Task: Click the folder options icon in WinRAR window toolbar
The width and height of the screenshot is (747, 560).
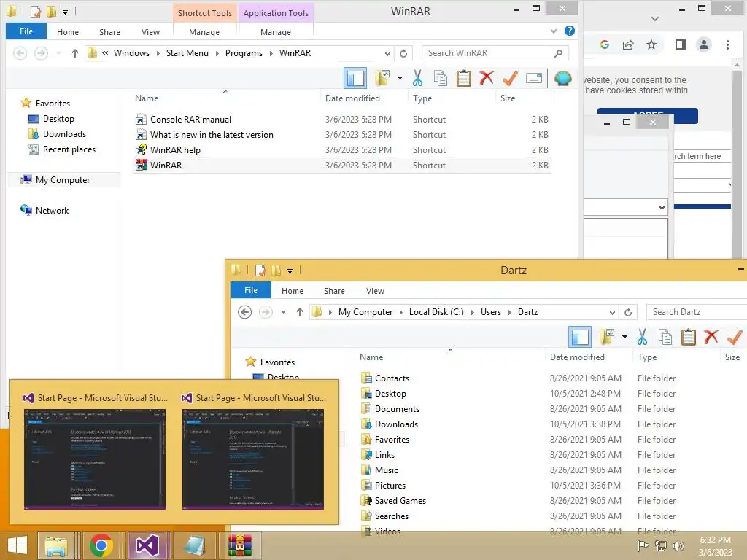Action: pos(382,78)
